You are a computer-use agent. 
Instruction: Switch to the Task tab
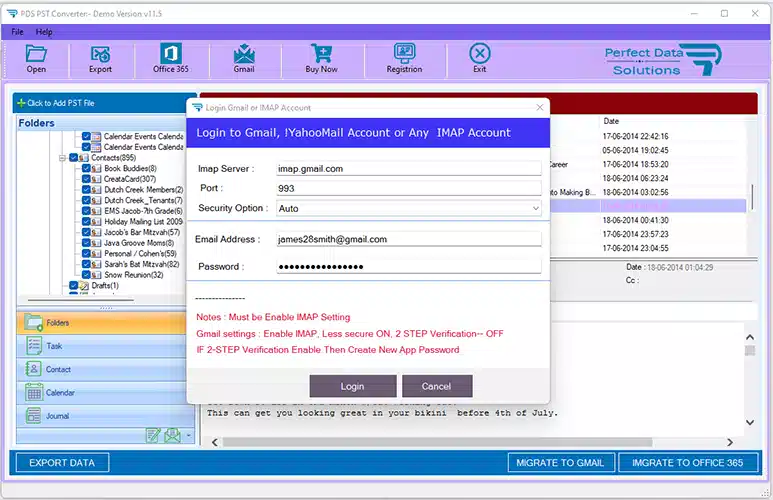click(x=103, y=346)
